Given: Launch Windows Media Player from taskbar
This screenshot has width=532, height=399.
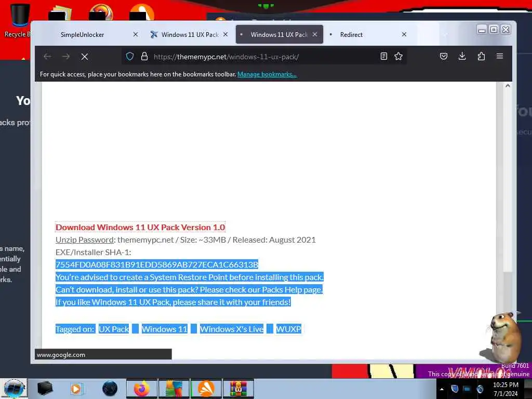Looking at the screenshot, I should tap(76, 389).
